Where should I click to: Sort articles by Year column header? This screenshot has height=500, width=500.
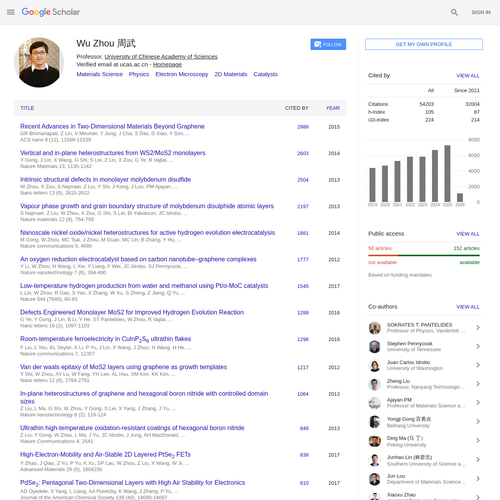pyautogui.click(x=333, y=108)
